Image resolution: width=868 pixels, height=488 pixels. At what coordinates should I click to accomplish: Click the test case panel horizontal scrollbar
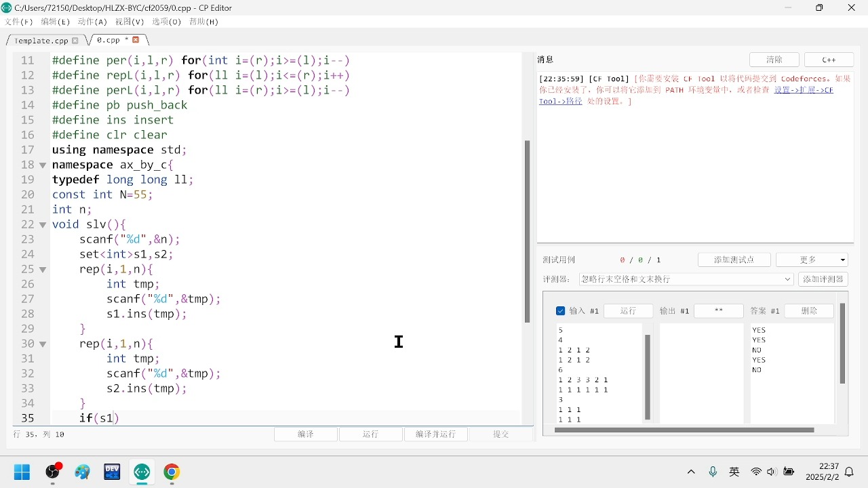point(684,430)
